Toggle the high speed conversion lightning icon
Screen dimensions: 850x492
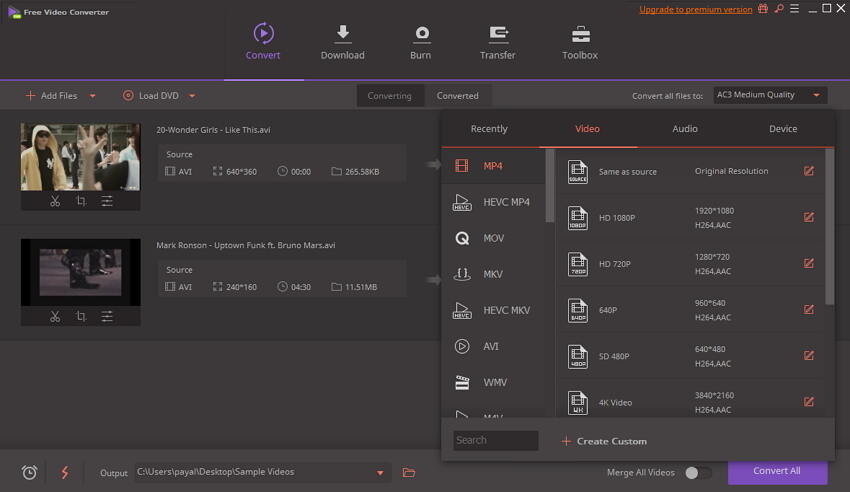tap(64, 472)
